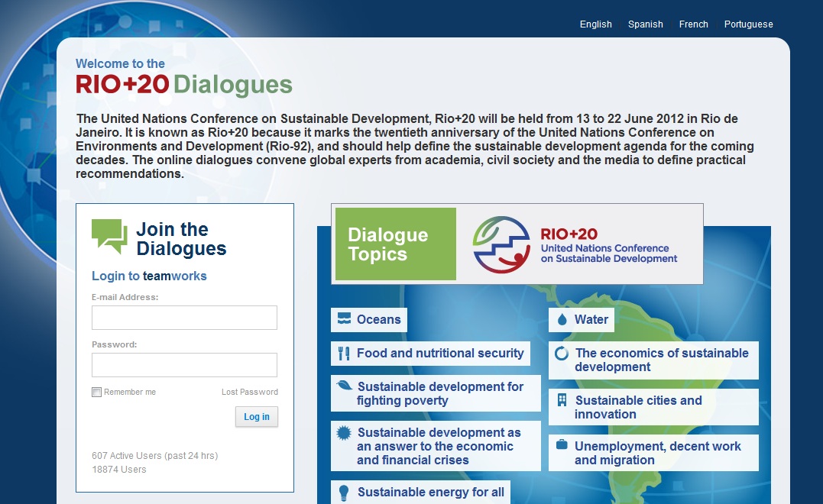Click the fork and knife food icon

point(344,354)
